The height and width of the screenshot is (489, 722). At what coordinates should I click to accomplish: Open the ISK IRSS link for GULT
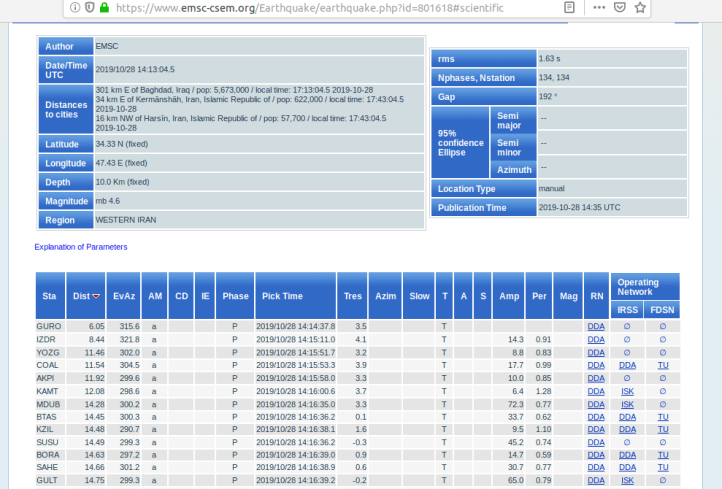point(627,480)
